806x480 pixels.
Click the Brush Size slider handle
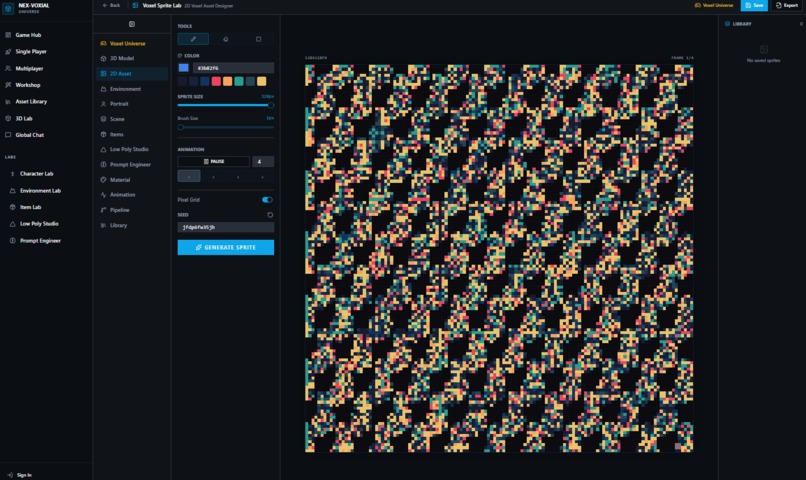[180, 127]
